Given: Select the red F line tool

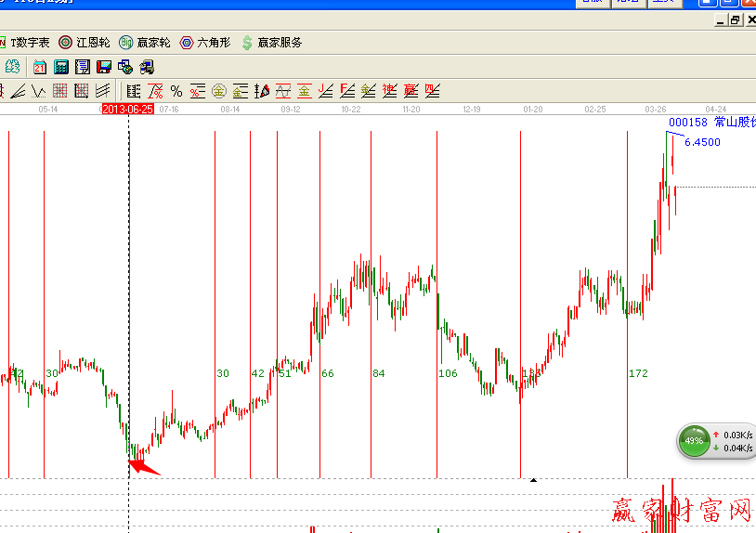Looking at the screenshot, I should click(x=347, y=91).
